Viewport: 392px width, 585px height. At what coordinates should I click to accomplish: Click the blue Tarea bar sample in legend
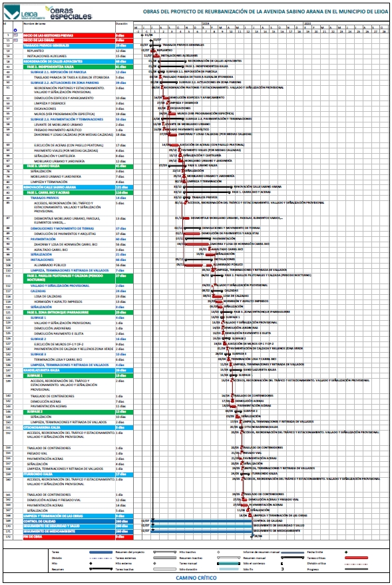(x=100, y=552)
